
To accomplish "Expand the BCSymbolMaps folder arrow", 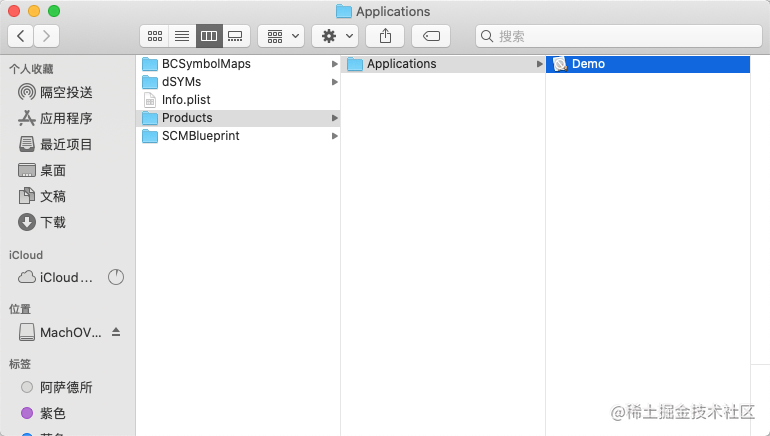I will click(334, 64).
